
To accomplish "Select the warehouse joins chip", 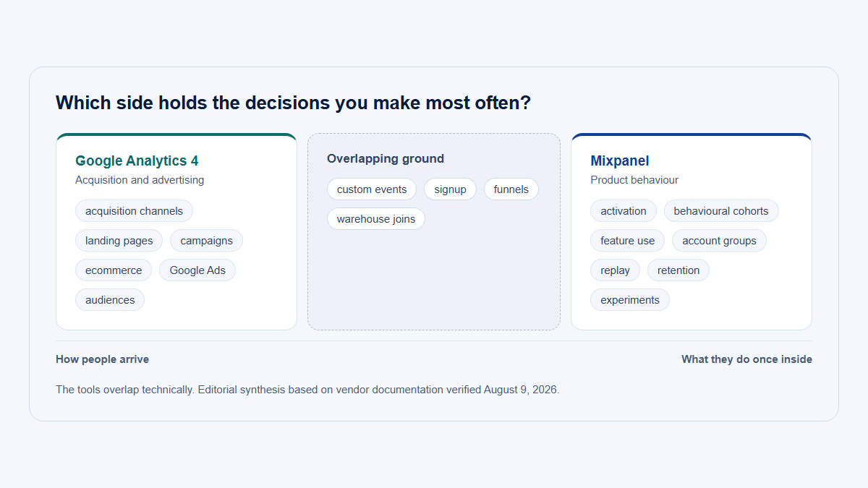I will tap(376, 219).
